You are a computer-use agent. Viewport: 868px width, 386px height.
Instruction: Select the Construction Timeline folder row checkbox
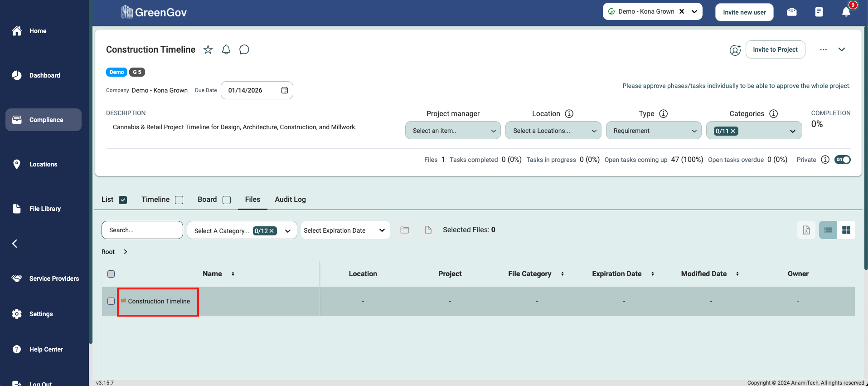(111, 301)
